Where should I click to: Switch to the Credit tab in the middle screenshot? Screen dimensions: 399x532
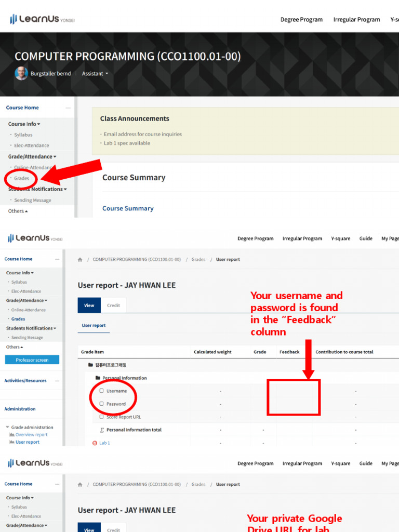[113, 305]
